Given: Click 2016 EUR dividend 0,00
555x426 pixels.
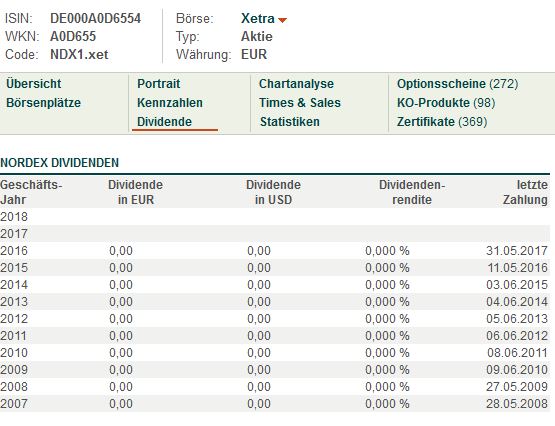Looking at the screenshot, I should (x=121, y=251).
